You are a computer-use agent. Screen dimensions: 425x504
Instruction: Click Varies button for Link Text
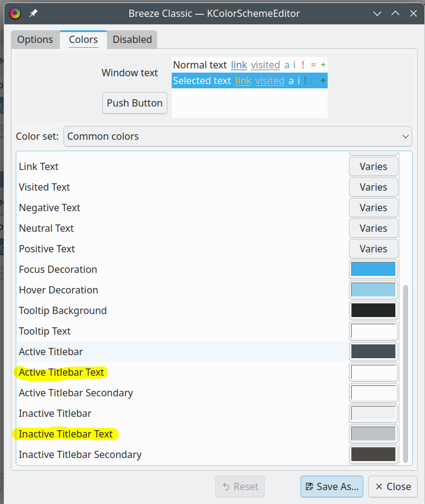click(374, 166)
